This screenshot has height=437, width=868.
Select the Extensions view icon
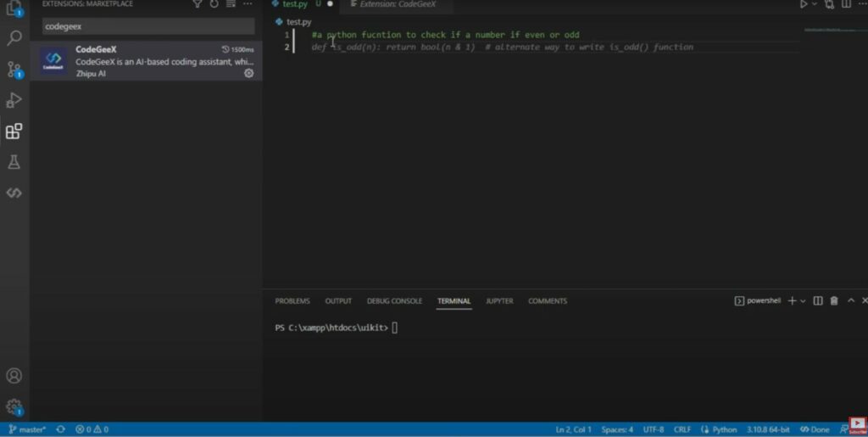14,132
